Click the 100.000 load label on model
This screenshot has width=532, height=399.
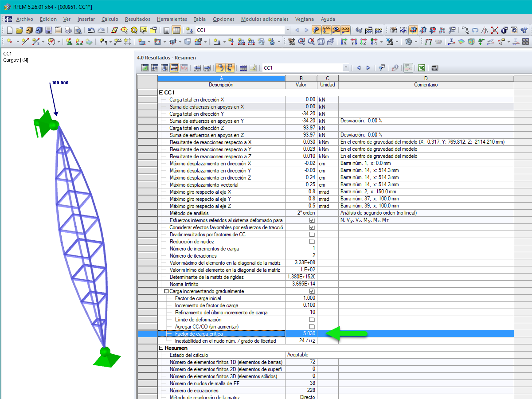point(60,83)
